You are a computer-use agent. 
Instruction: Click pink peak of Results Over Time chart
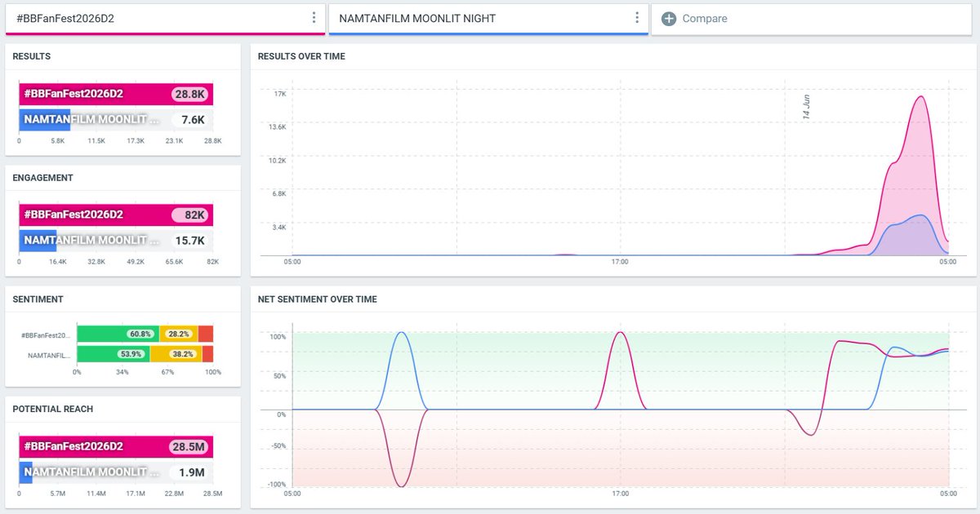tap(921, 96)
